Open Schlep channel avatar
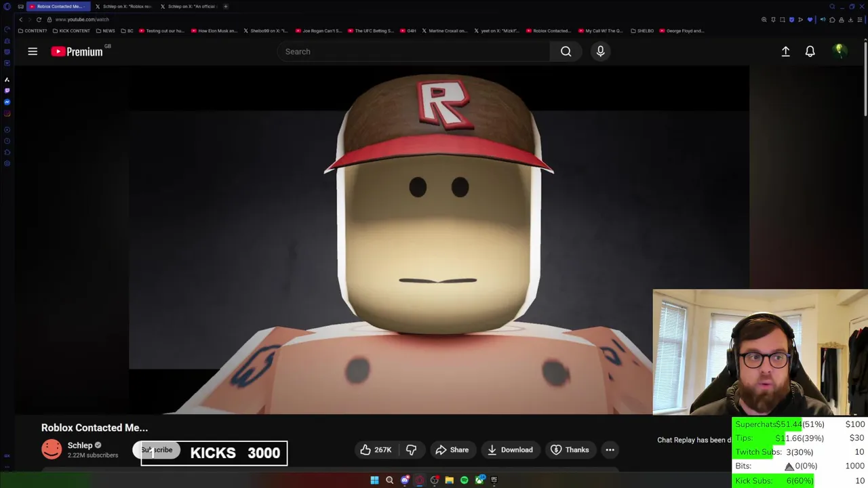The width and height of the screenshot is (868, 488). pos(52,449)
